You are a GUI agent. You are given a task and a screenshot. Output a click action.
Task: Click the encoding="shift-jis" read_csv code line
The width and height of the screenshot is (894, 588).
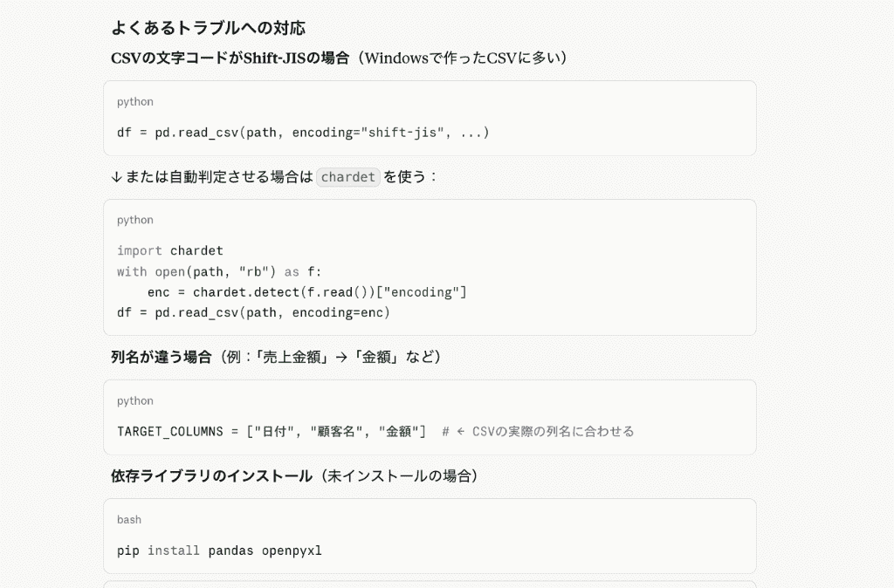tap(303, 133)
